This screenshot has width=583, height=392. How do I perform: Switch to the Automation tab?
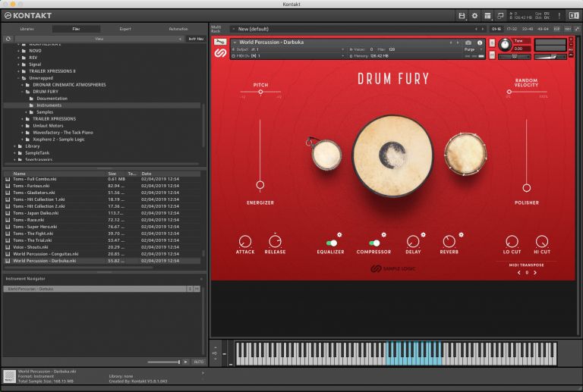(178, 29)
